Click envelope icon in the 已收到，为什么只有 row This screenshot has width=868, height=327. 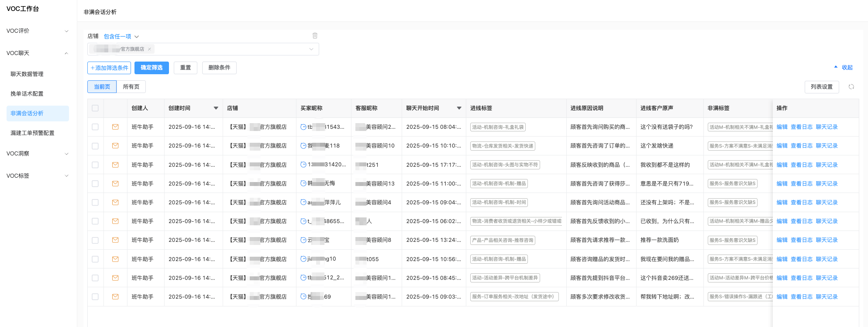pyautogui.click(x=115, y=221)
